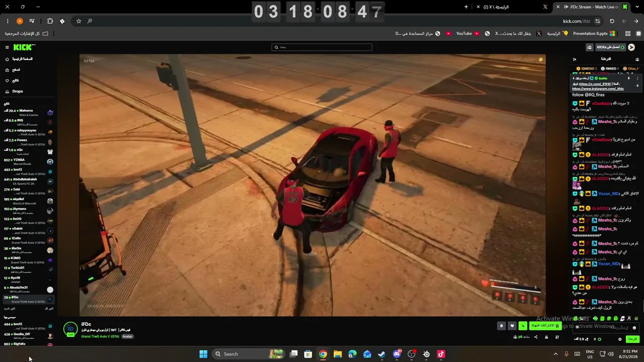Open the Maherco channel in the sidebar
Viewport: 644px width, 362px height.
point(28,113)
